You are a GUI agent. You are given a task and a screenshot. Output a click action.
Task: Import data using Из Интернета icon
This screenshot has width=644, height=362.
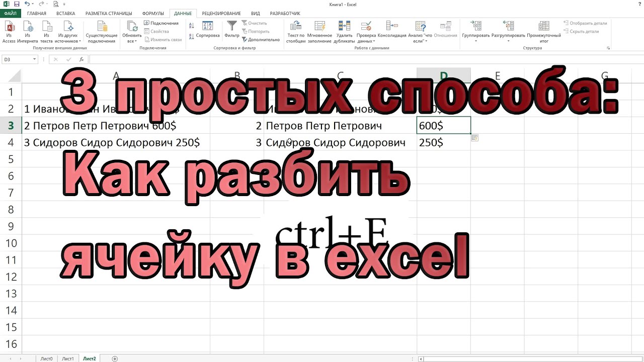27,32
